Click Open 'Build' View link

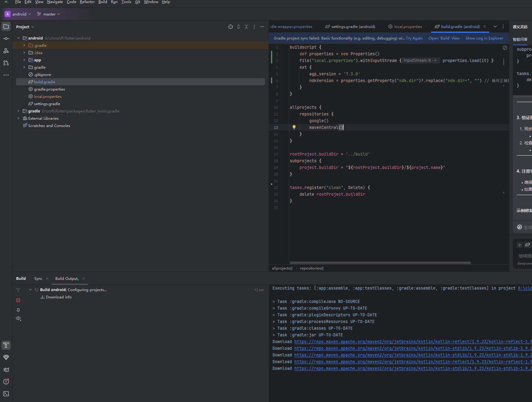(x=444, y=38)
